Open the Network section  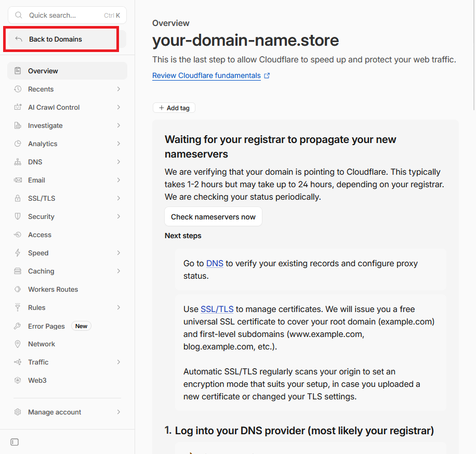pos(67,344)
